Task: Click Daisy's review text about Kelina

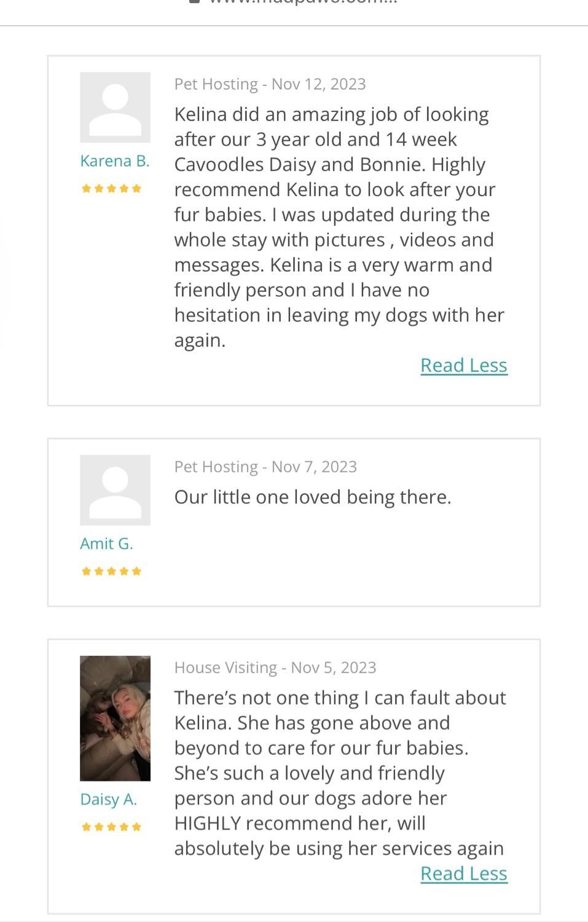Action: point(340,773)
